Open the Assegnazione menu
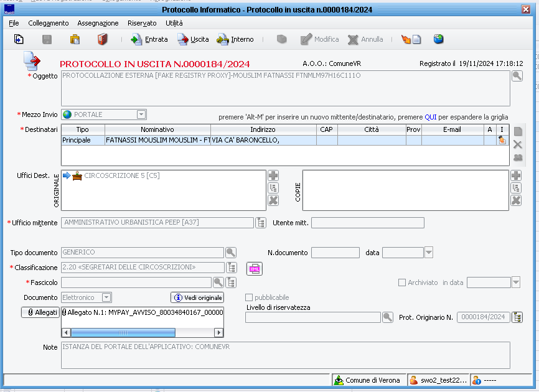 [x=98, y=23]
